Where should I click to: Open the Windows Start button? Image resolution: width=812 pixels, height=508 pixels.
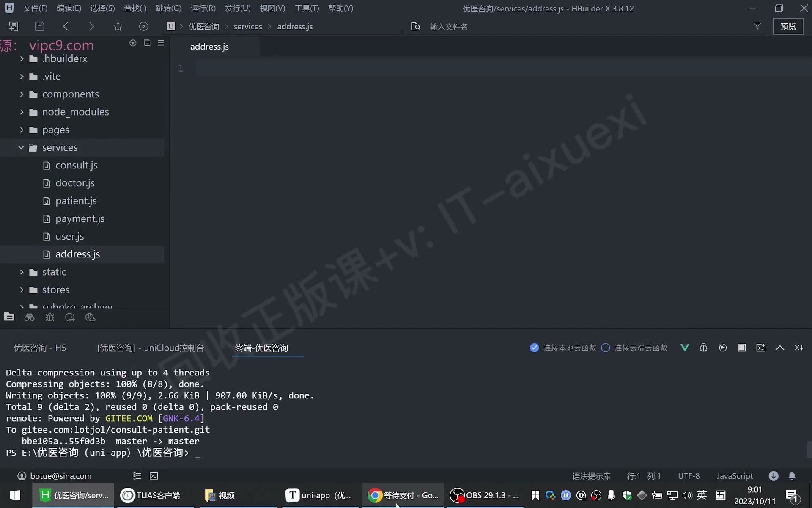pos(15,495)
